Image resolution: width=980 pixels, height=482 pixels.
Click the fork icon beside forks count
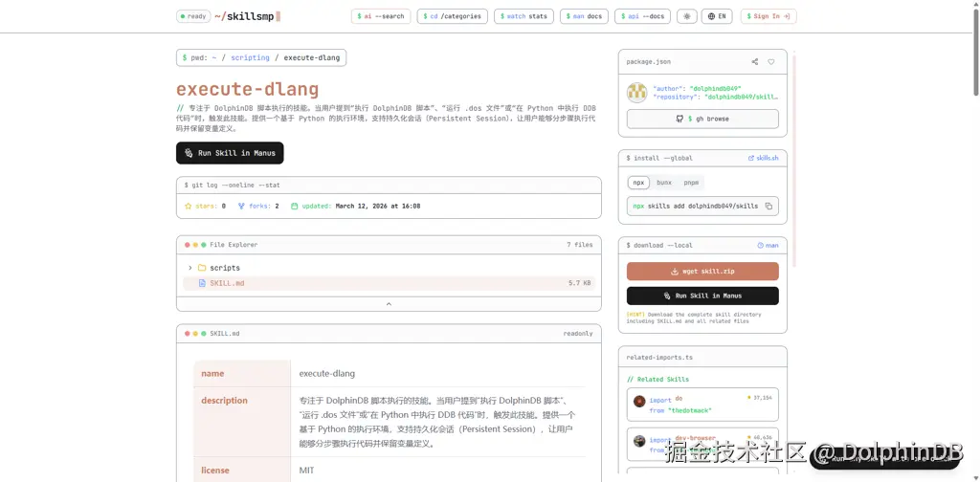pyautogui.click(x=241, y=206)
